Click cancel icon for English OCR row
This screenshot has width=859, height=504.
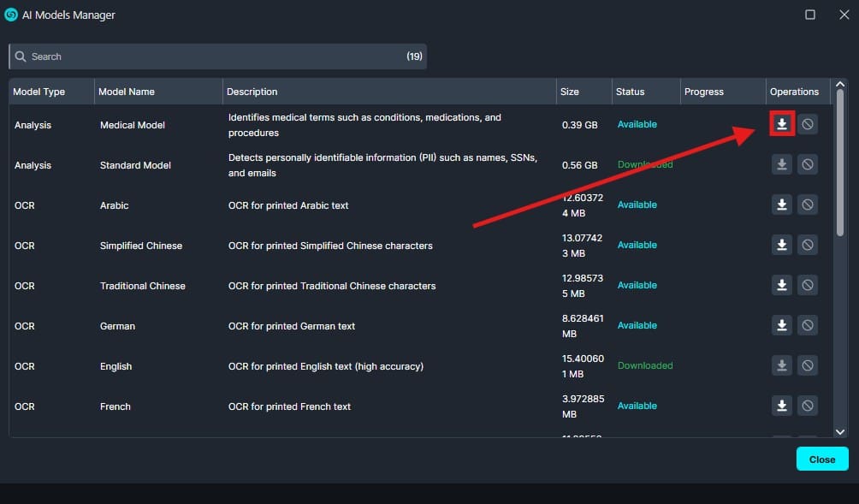807,365
